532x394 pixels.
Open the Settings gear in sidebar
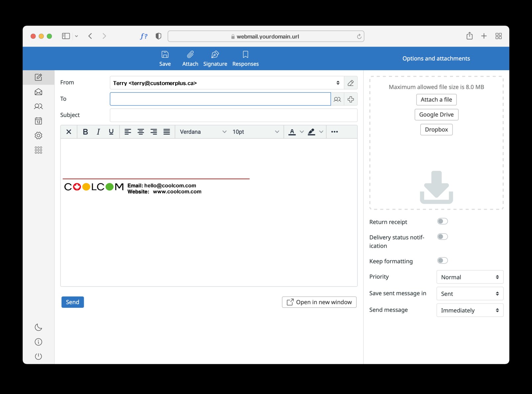[39, 135]
